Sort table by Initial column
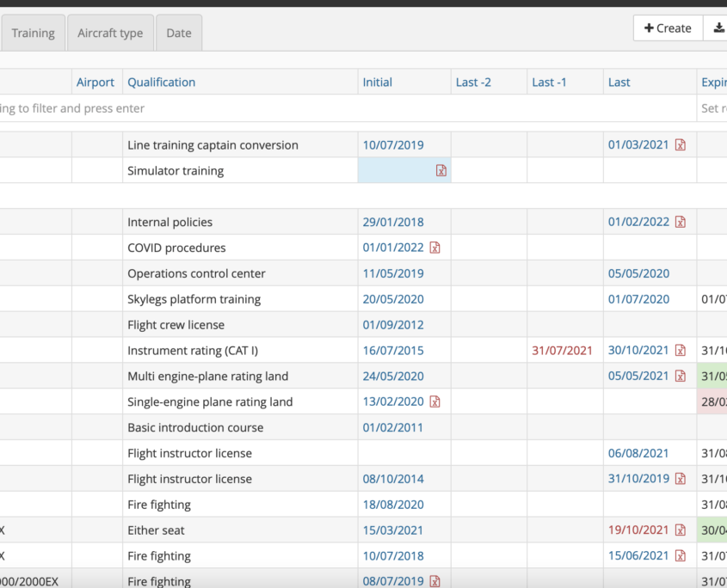Image resolution: width=727 pixels, height=588 pixels. pos(377,83)
